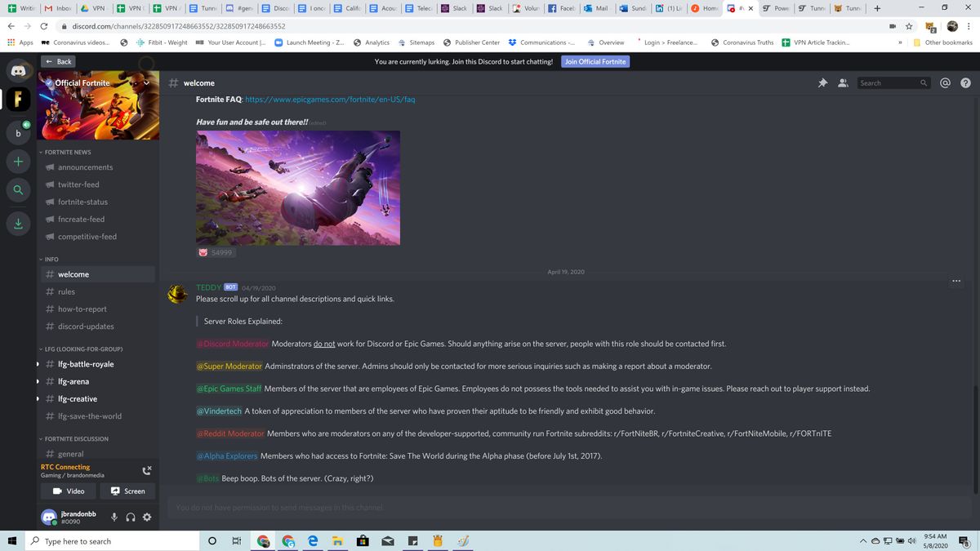
Task: Explore public servers via the magnifier icon
Action: 17,190
